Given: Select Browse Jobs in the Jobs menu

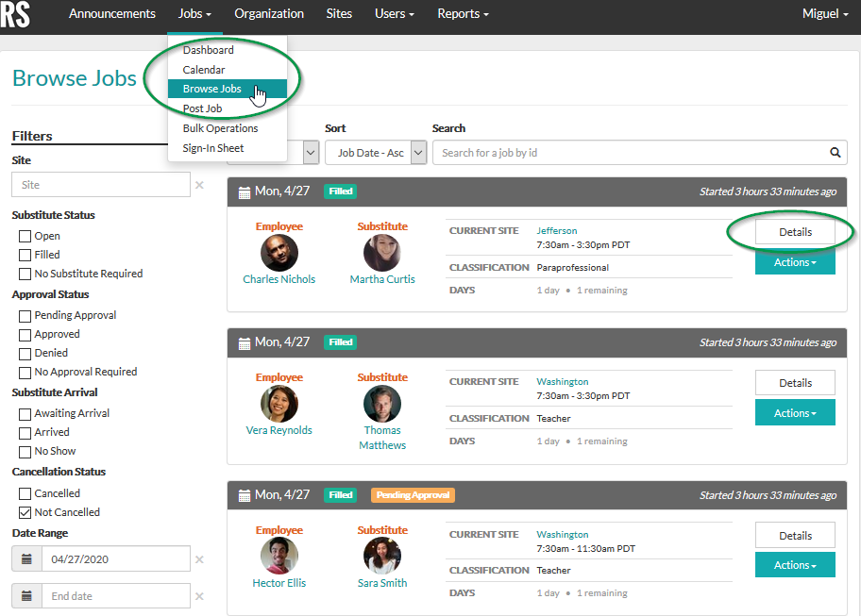Looking at the screenshot, I should (x=228, y=89).
